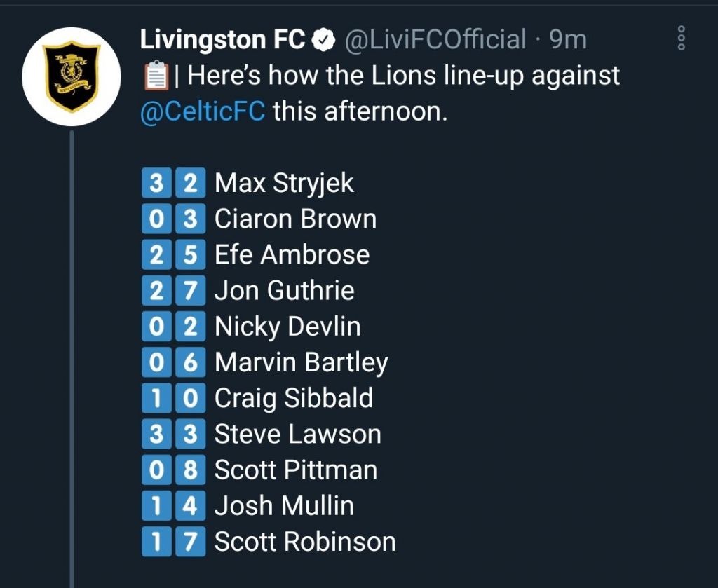This screenshot has width=718, height=588.
Task: Tap the number 6 emoji beside Marvin Bartley
Action: point(191,362)
